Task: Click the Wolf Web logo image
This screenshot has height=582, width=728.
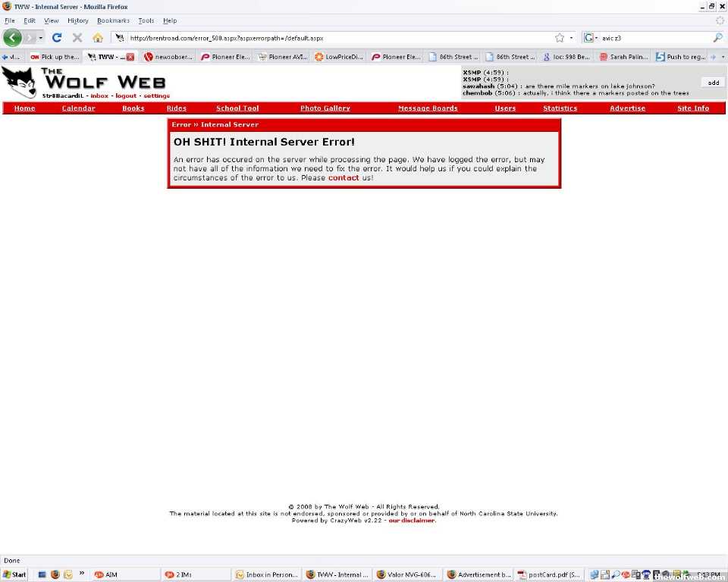Action: pos(20,82)
